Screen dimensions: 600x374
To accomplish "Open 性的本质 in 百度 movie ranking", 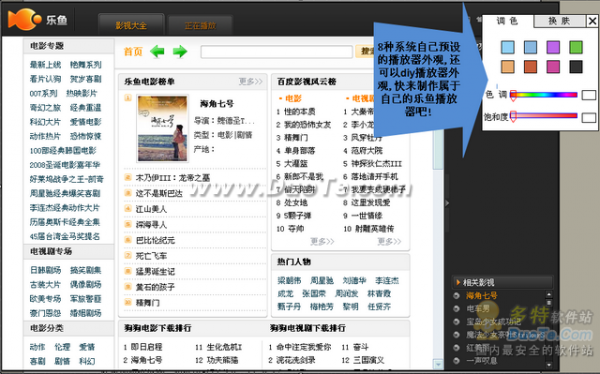I will [x=300, y=111].
